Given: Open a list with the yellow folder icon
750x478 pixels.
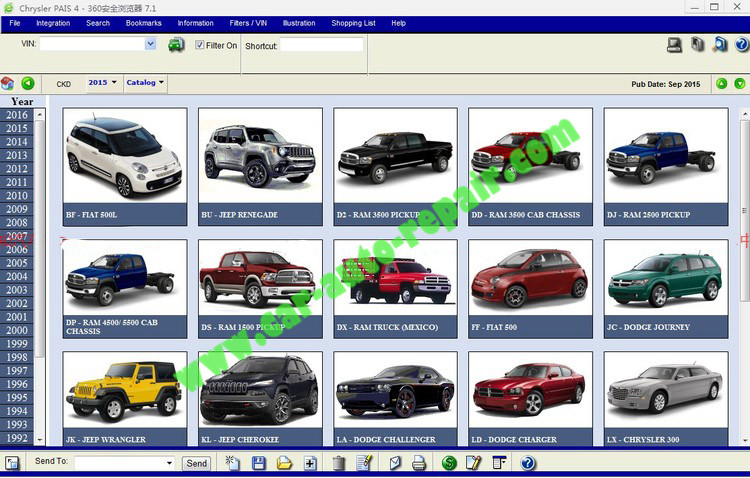Looking at the screenshot, I should pos(284,463).
